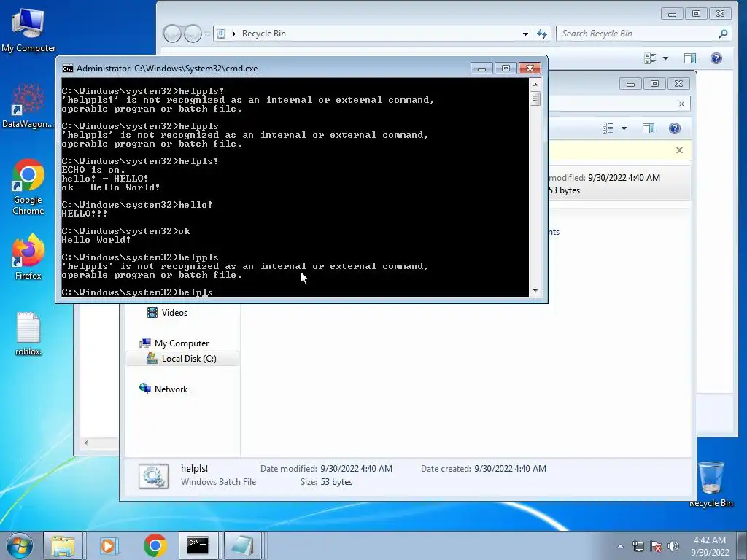747x560 pixels.
Task: Launch Google Chrome from the desktop
Action: coord(28,187)
